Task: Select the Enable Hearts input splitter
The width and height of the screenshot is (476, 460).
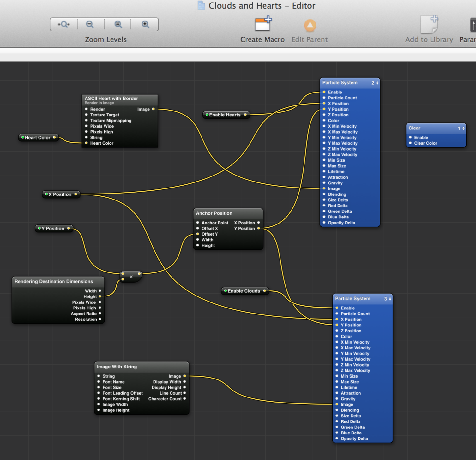Action: (226, 115)
